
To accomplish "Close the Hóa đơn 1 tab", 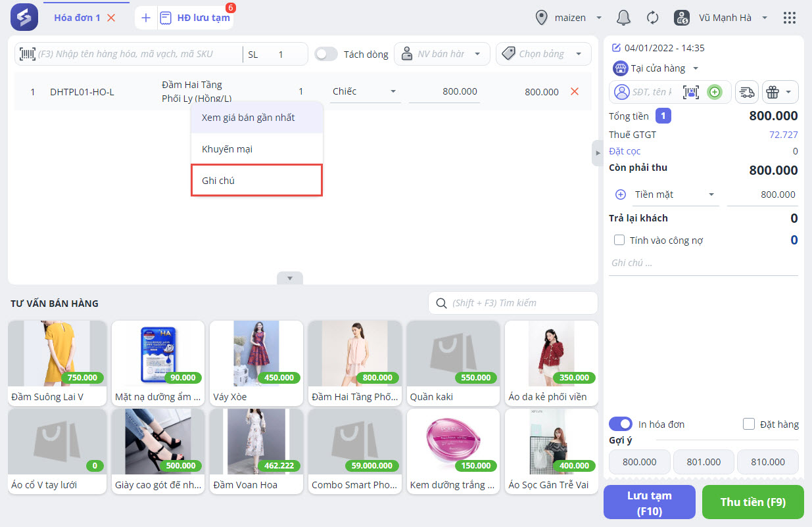I will click(111, 18).
